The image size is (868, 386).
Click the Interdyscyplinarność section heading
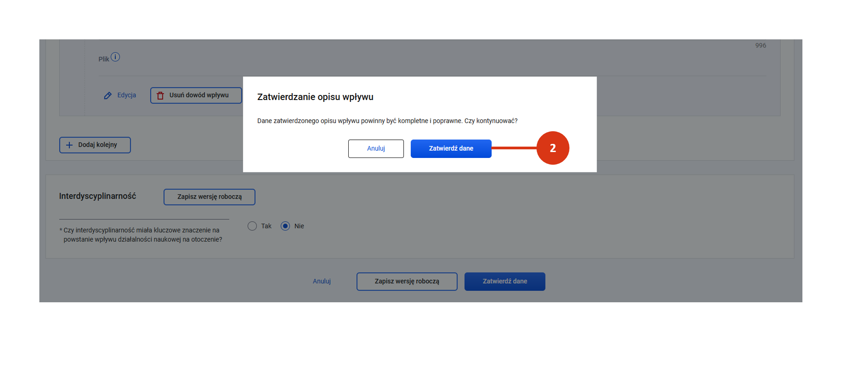(x=97, y=196)
